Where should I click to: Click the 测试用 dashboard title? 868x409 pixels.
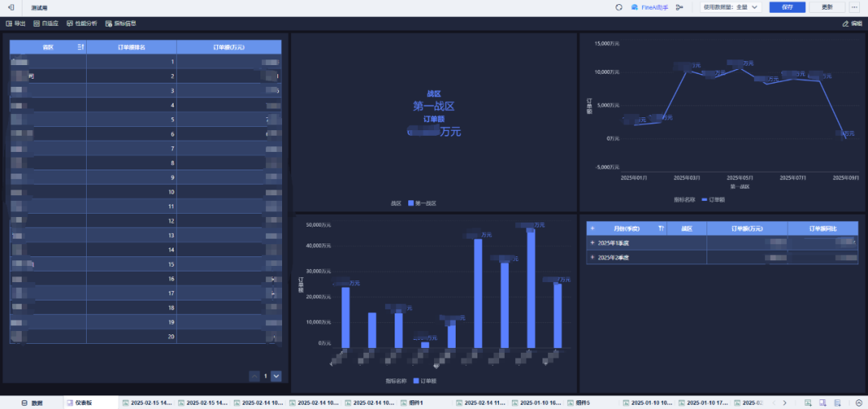pyautogui.click(x=39, y=8)
